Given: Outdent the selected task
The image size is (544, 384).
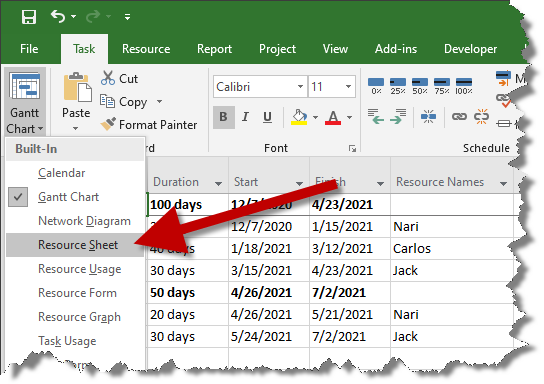Looking at the screenshot, I should coord(376,117).
